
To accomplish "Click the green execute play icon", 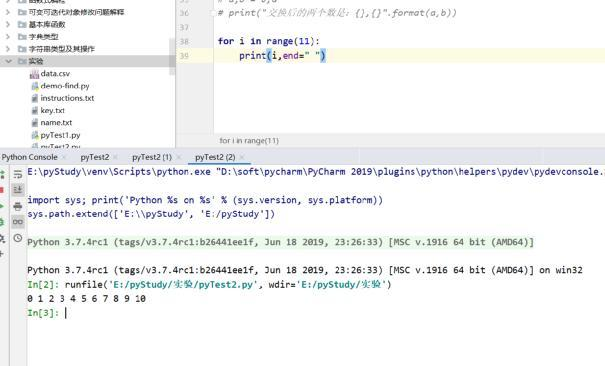I will 2,206.
